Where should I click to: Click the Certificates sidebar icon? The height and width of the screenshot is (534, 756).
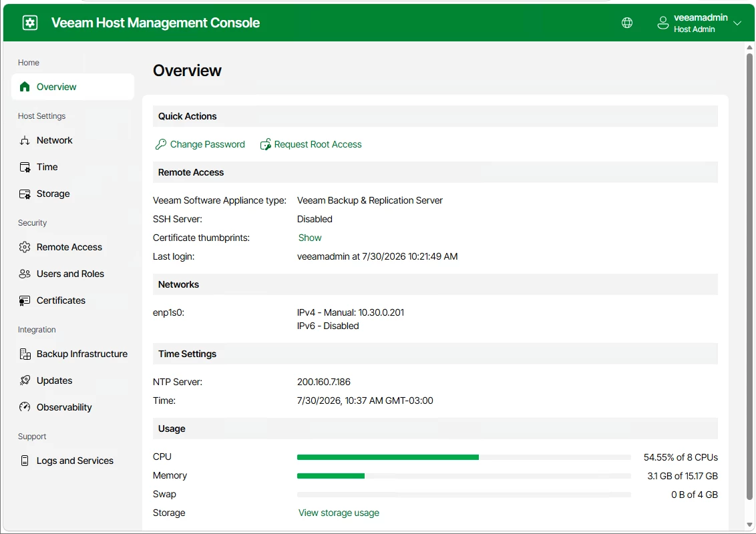click(25, 301)
